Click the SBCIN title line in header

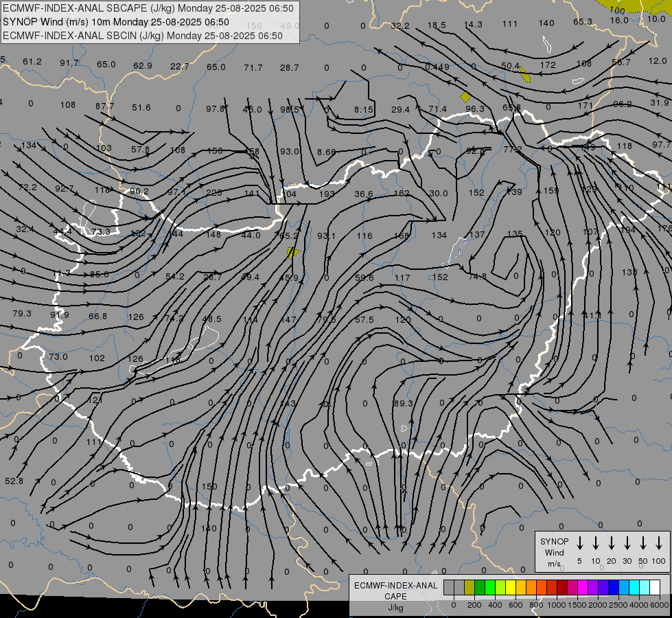coord(143,36)
